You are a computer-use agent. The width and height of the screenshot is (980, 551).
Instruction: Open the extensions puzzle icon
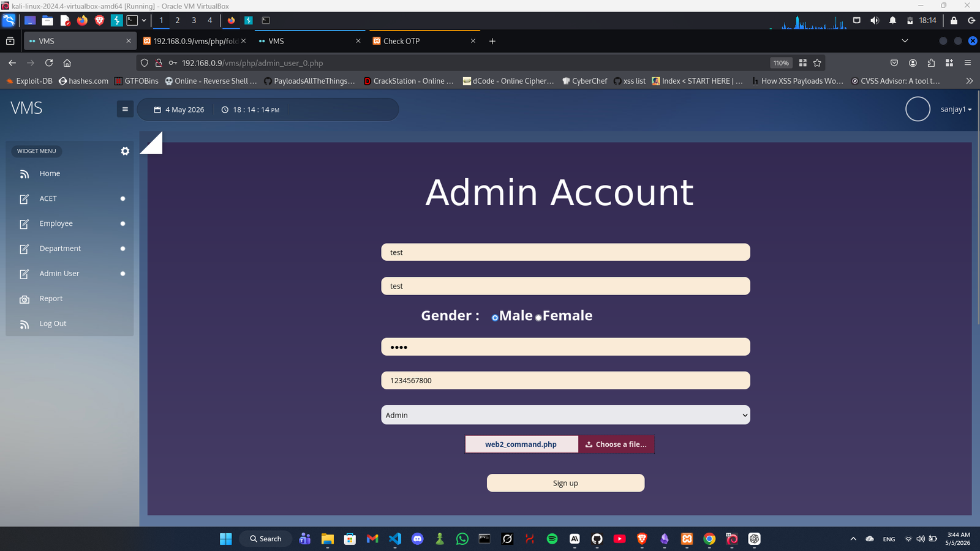[x=931, y=62]
